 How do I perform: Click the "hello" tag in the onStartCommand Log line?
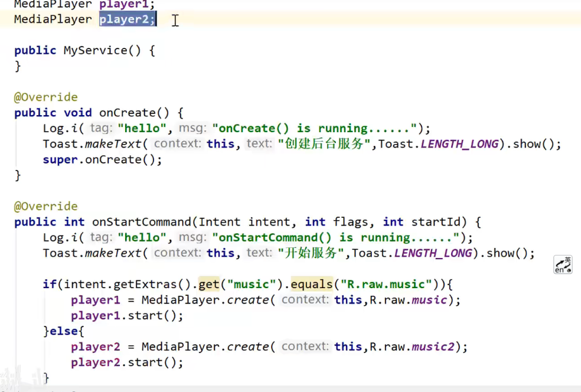[x=142, y=237]
